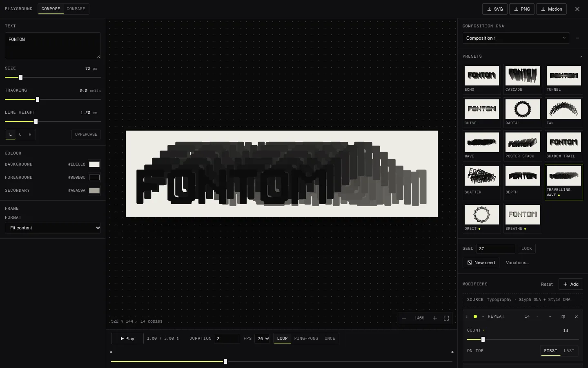
Task: Toggle UPPERCASE text transform
Action: pyautogui.click(x=86, y=135)
